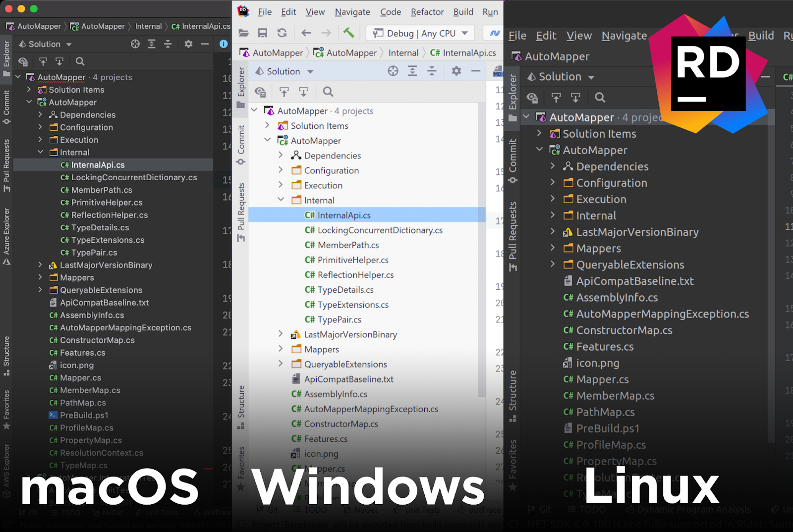Open File menu in Windows window

pos(265,12)
